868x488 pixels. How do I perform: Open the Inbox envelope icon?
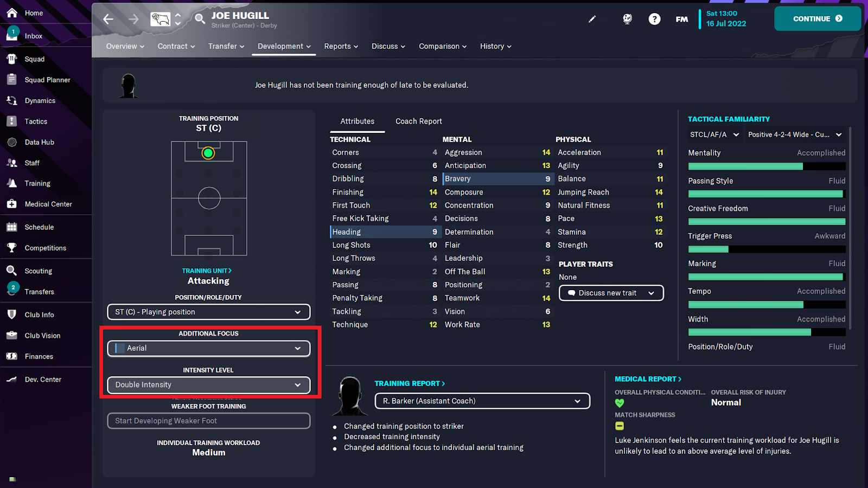click(x=12, y=35)
